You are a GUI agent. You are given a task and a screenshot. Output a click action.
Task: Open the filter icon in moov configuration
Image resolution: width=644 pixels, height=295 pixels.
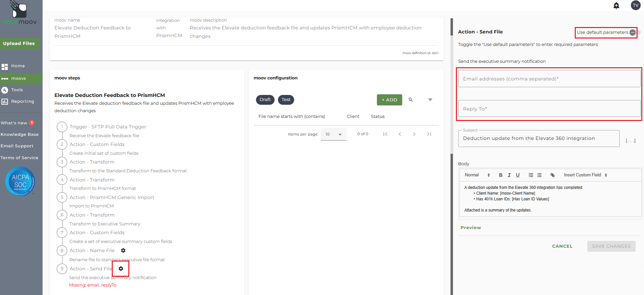pos(430,100)
